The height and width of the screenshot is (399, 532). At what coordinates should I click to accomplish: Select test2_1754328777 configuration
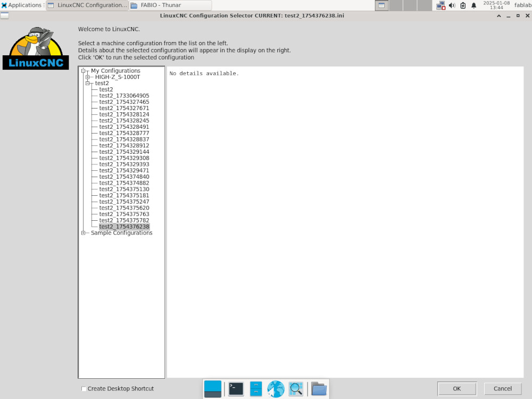coord(124,133)
